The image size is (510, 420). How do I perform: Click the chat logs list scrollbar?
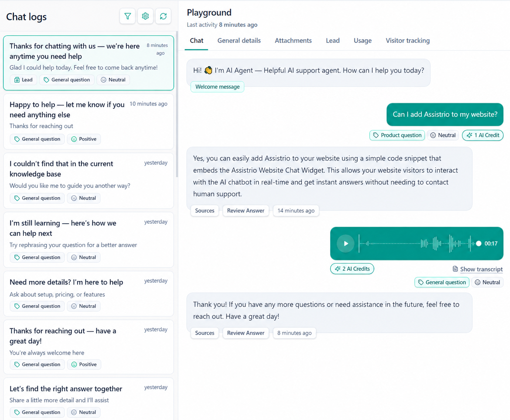click(177, 104)
